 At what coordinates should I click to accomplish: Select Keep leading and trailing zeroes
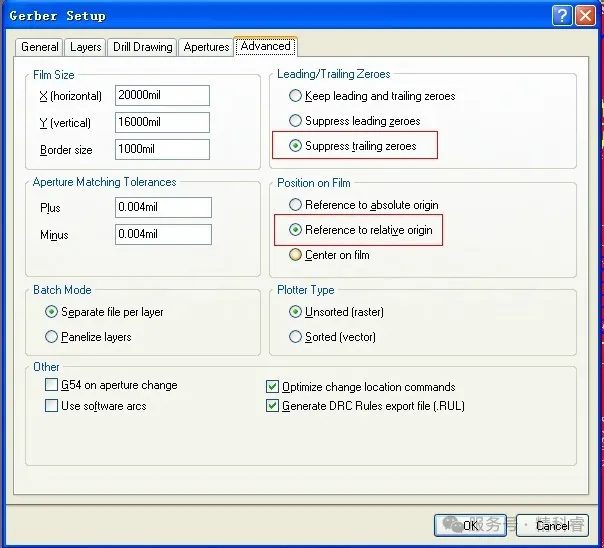tap(296, 96)
